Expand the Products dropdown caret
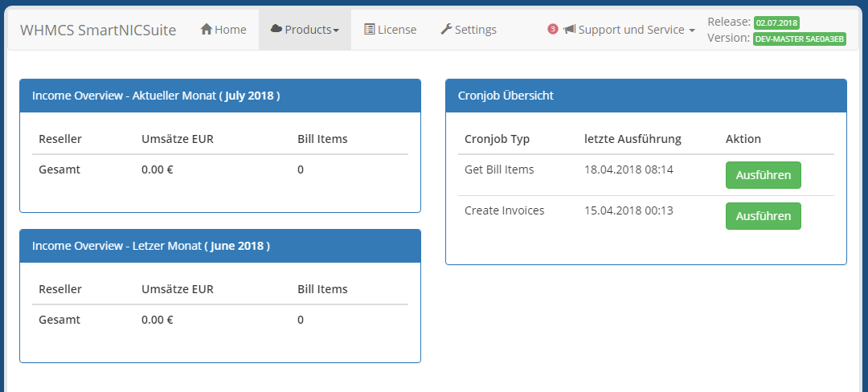This screenshot has width=868, height=392. pyautogui.click(x=336, y=31)
